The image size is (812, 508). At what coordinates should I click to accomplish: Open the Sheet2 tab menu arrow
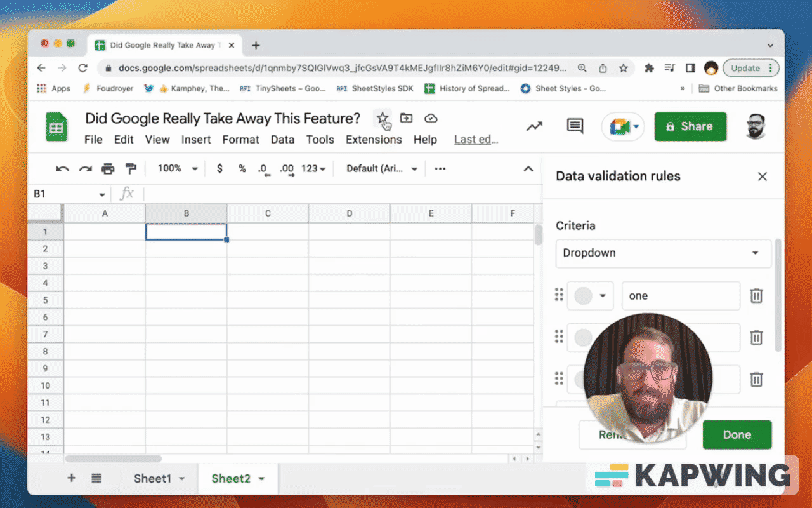[261, 479]
